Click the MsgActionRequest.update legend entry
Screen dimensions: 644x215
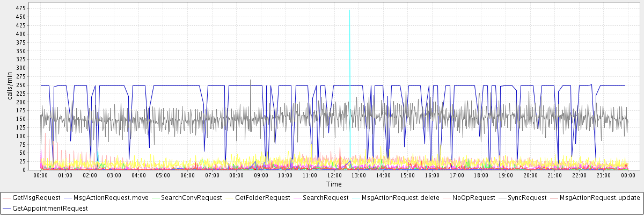599,198
